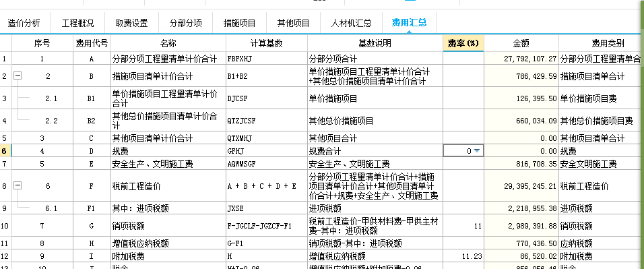Select the FBFXHJ calculation base cell
Image resolution: width=644 pixels, height=269 pixels.
tap(267, 59)
